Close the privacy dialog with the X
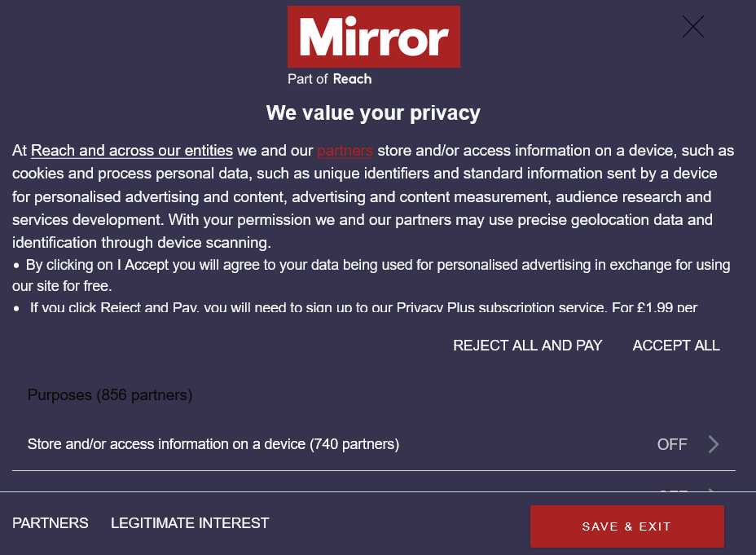The width and height of the screenshot is (756, 555). [692, 27]
